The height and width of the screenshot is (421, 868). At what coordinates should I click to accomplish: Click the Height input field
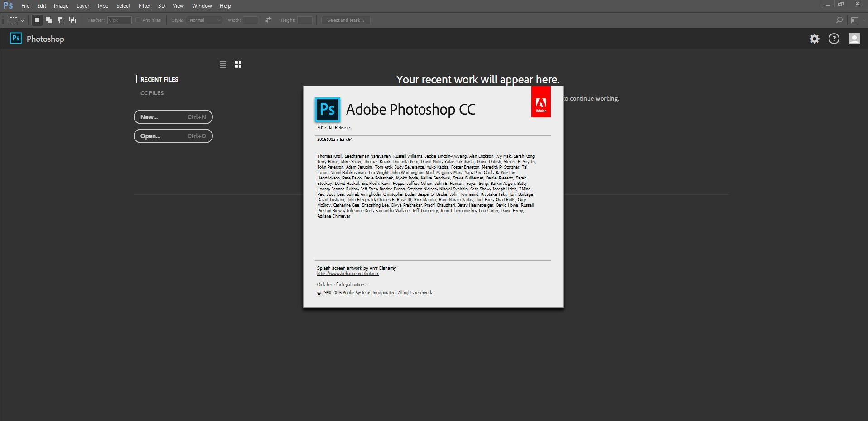[x=305, y=20]
